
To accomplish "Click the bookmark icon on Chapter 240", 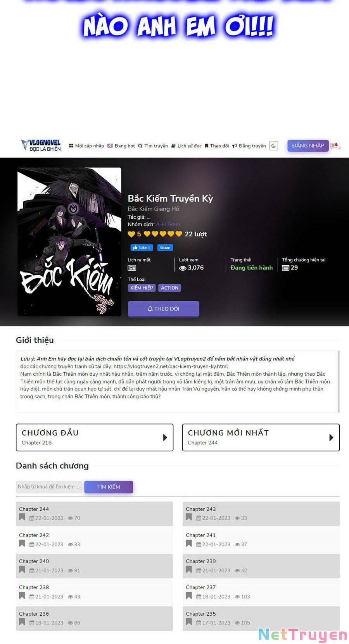I will point(22,570).
